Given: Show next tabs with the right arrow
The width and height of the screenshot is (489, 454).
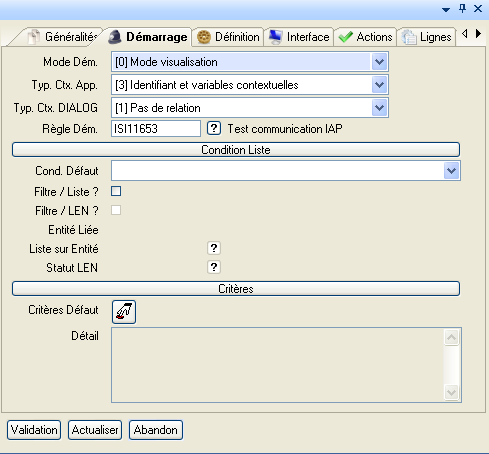Looking at the screenshot, I should coord(479,33).
